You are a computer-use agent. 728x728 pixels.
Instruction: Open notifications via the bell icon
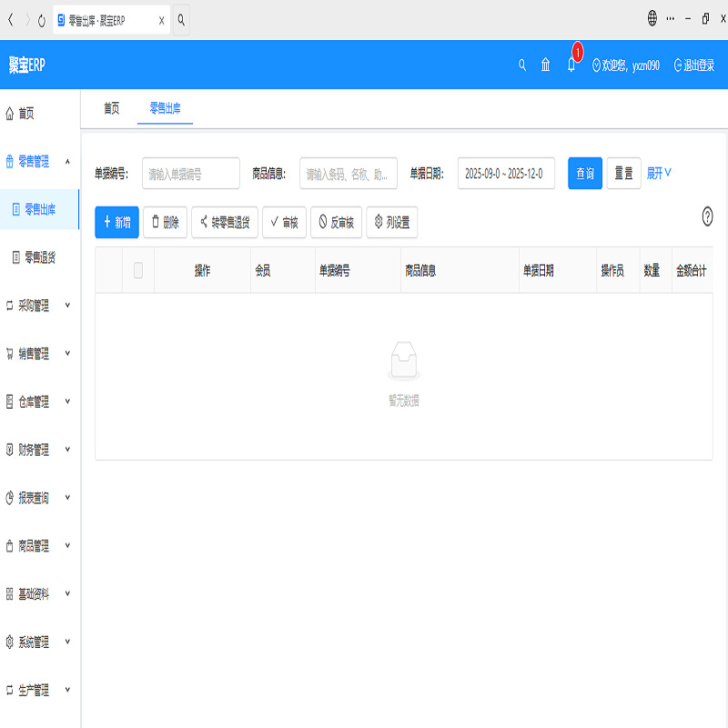coord(571,65)
